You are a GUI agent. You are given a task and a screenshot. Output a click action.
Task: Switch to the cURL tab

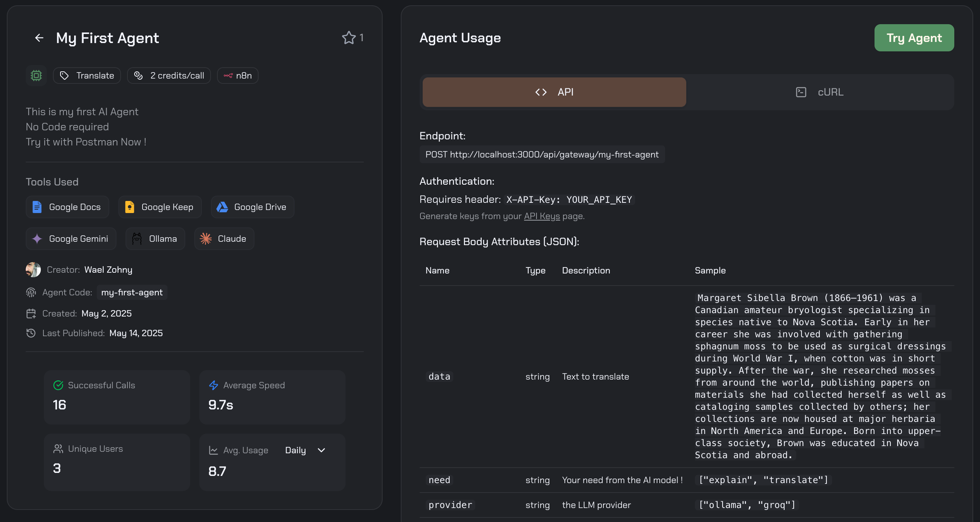[820, 92]
